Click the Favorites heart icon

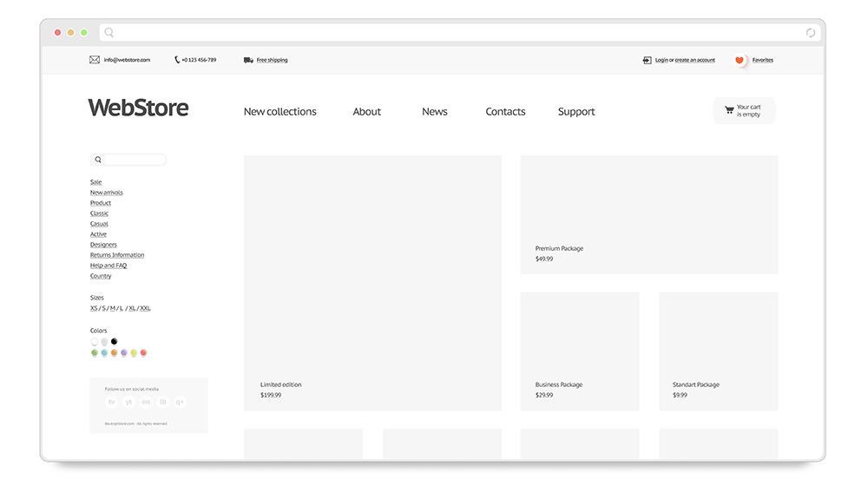[x=740, y=60]
